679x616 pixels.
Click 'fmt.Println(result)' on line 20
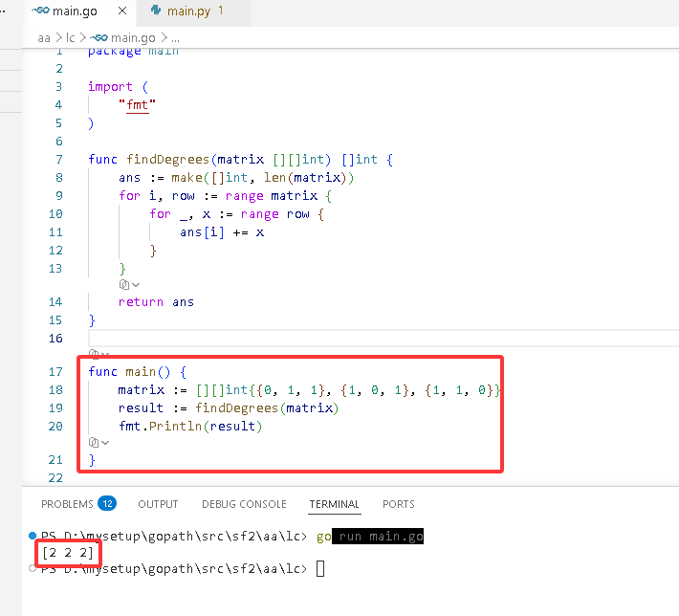tap(190, 427)
